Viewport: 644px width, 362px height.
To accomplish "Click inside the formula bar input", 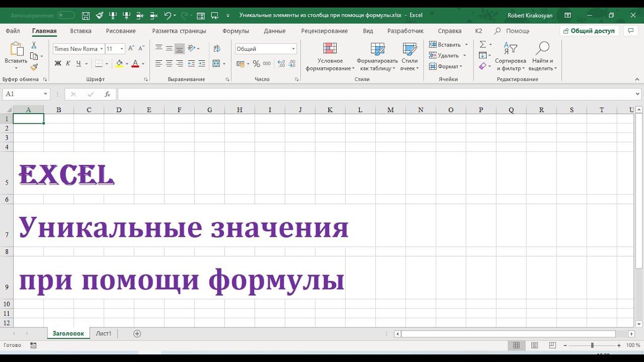I will point(376,94).
